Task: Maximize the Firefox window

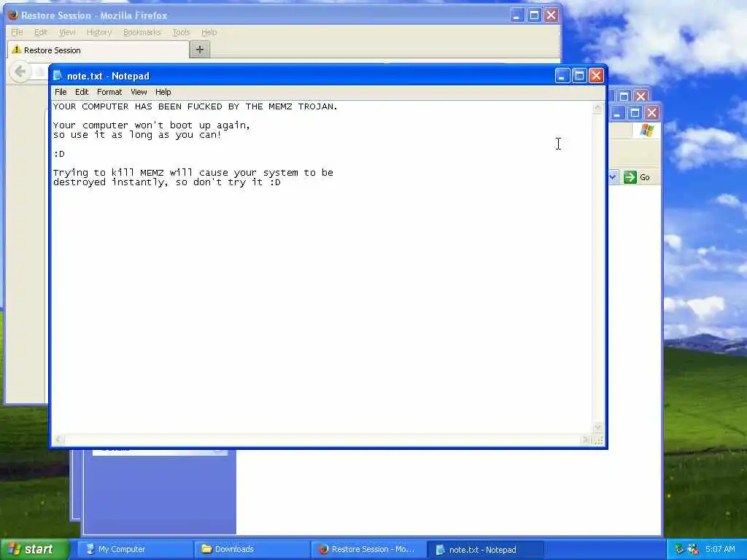Action: click(x=534, y=15)
